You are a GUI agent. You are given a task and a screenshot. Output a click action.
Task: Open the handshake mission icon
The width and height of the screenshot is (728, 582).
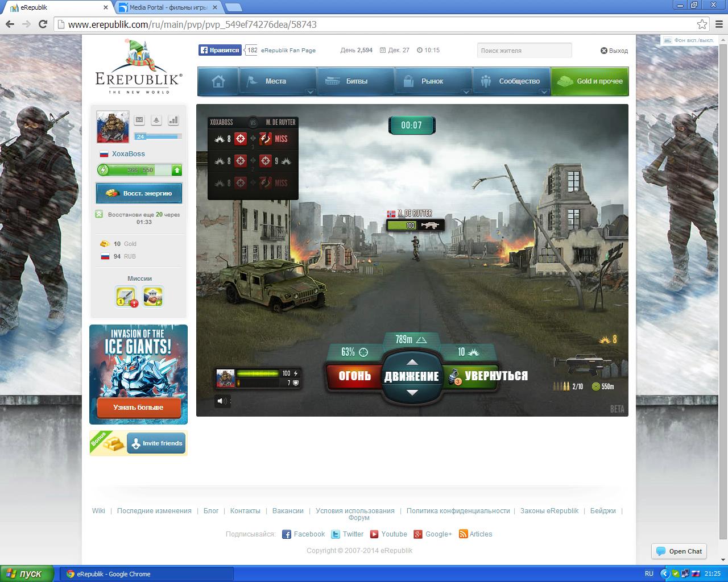pyautogui.click(x=153, y=296)
